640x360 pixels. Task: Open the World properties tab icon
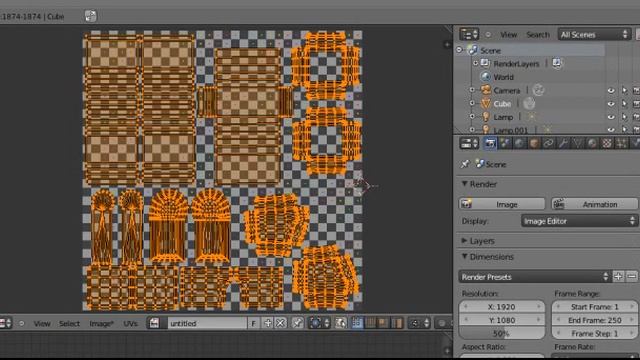tap(519, 143)
